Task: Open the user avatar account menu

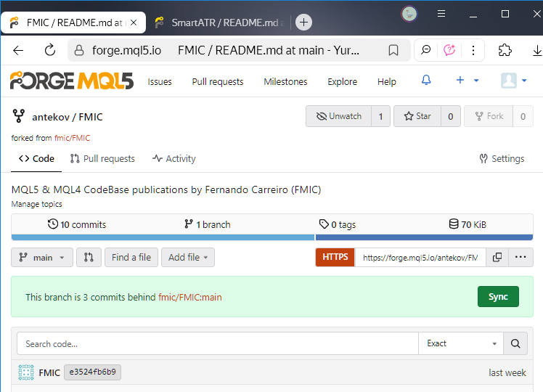Action: click(x=513, y=81)
